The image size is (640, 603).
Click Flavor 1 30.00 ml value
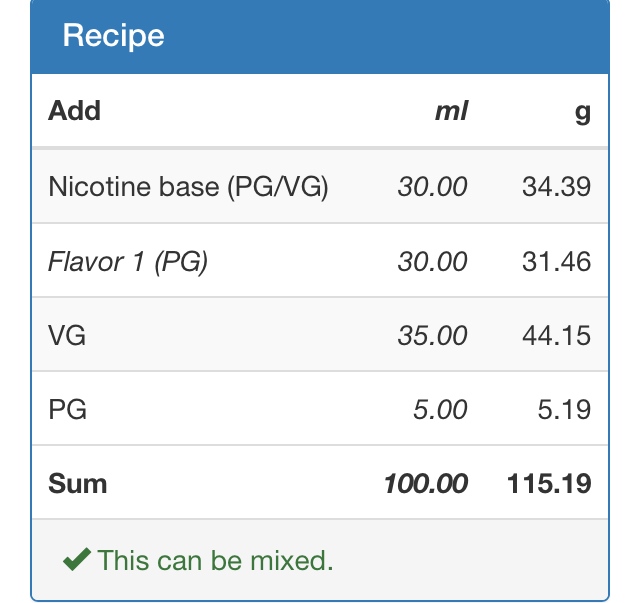click(433, 261)
